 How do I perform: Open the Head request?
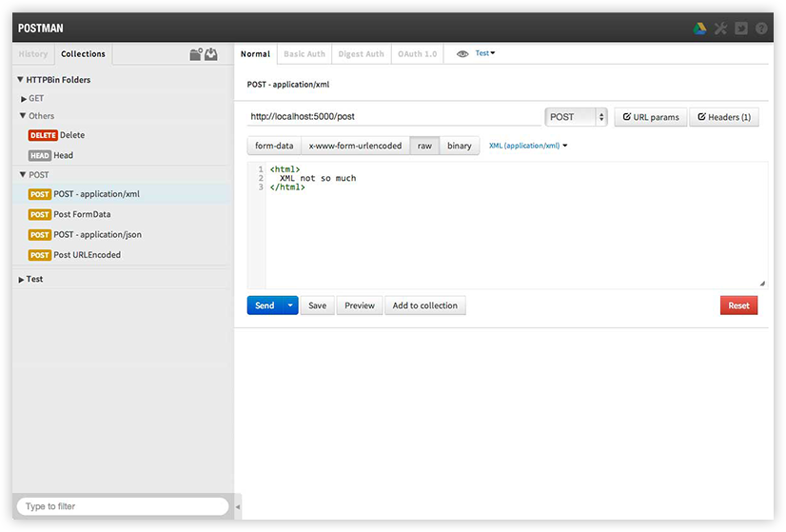(x=63, y=155)
